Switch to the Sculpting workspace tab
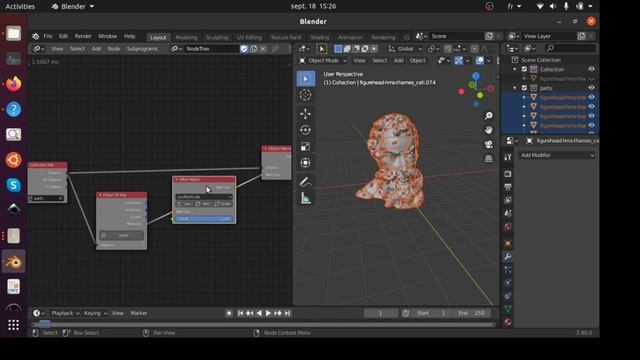The height and width of the screenshot is (360, 640). click(x=217, y=37)
